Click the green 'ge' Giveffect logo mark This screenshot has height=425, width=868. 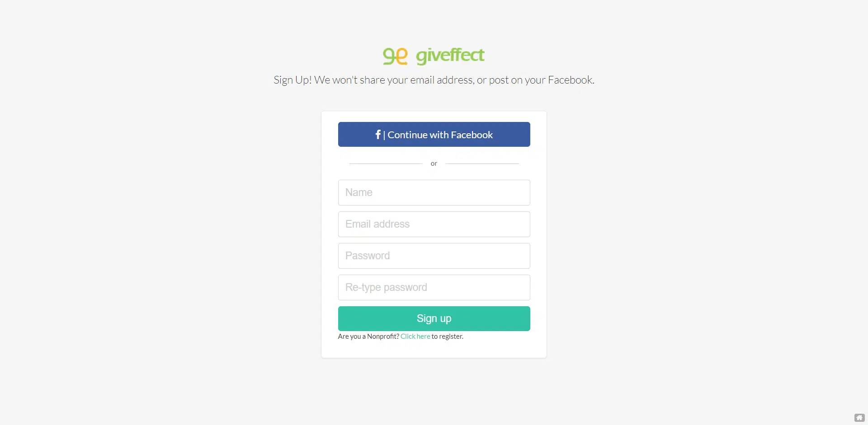coord(395,56)
